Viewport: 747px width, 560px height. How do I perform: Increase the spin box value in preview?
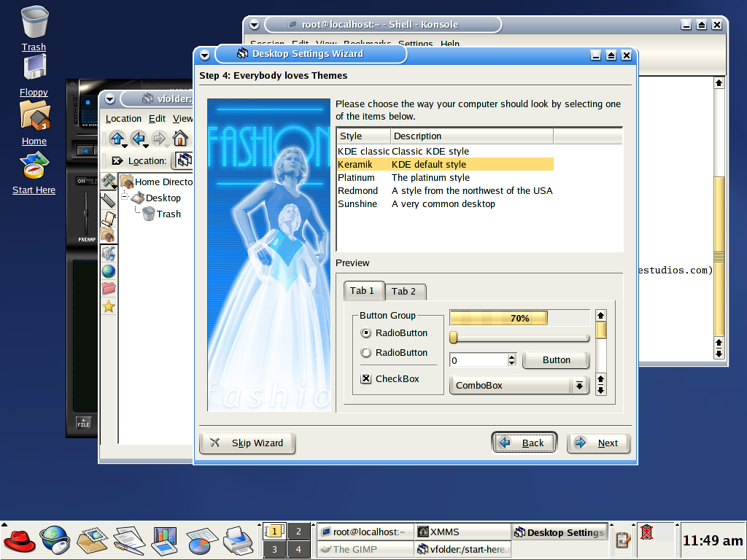click(x=511, y=357)
